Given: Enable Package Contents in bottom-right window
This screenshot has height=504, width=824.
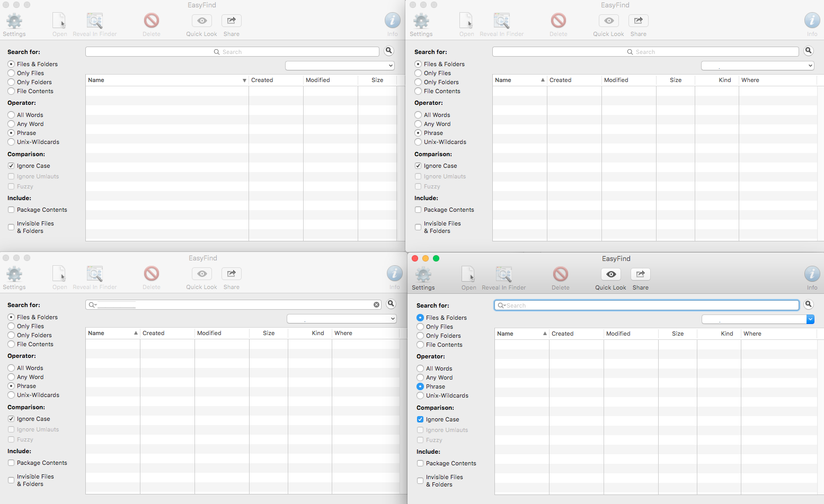Looking at the screenshot, I should click(420, 463).
